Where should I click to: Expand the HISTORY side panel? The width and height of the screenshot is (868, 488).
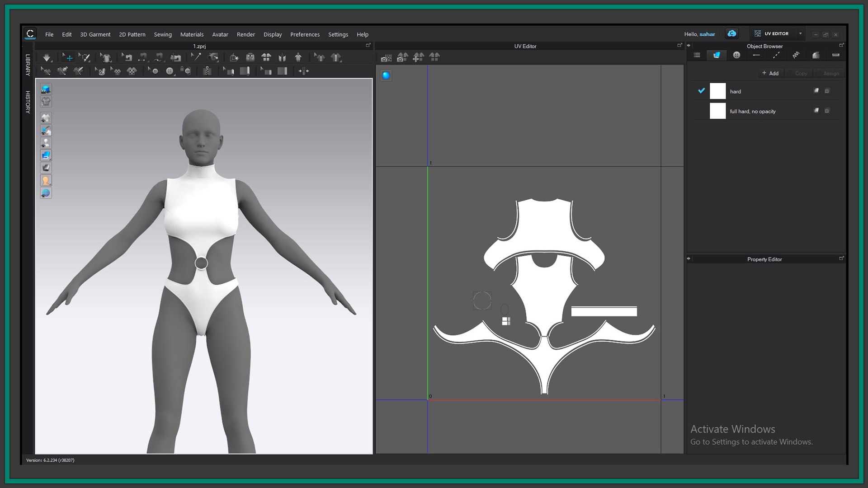coord(28,102)
